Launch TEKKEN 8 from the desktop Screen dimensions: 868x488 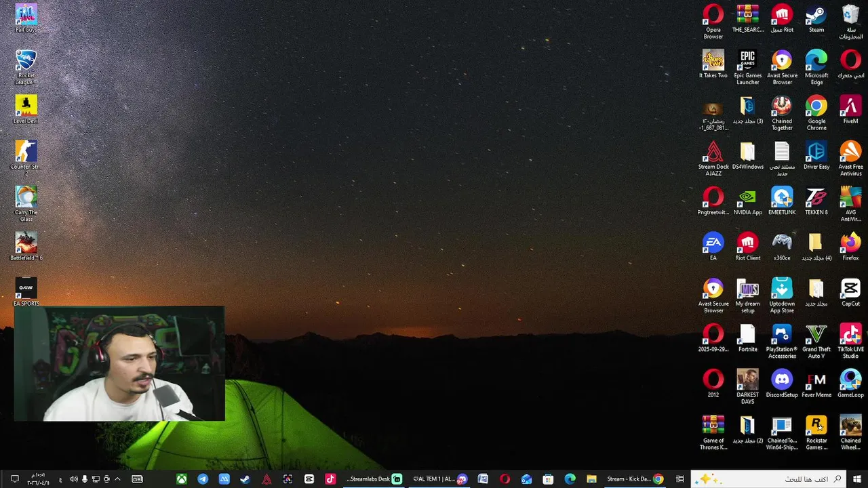tap(816, 201)
